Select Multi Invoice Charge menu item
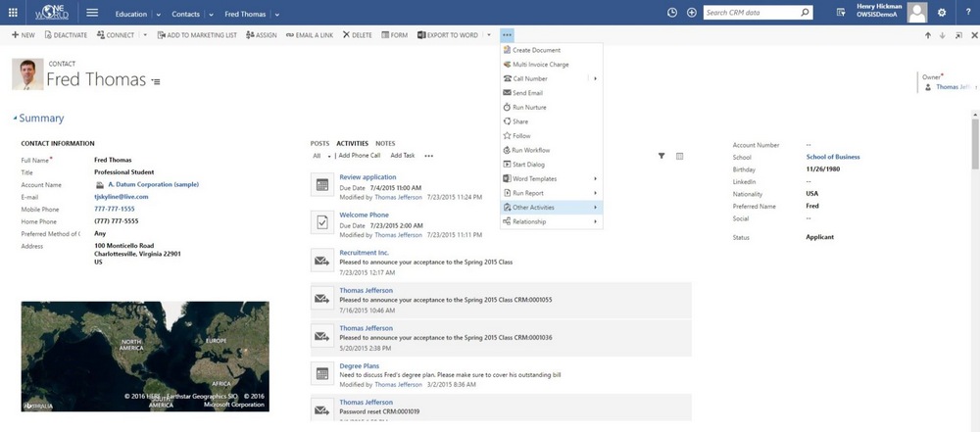This screenshot has height=432, width=980. 551,65
